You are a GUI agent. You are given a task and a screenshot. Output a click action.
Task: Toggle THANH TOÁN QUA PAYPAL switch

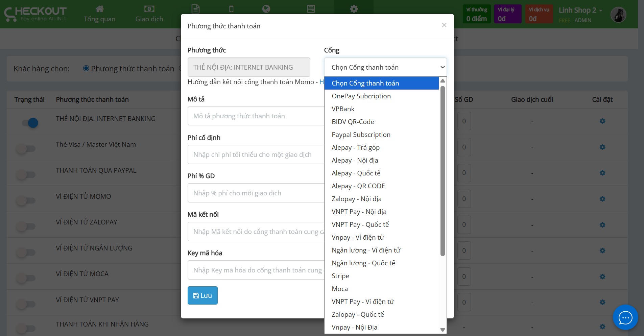26,175
